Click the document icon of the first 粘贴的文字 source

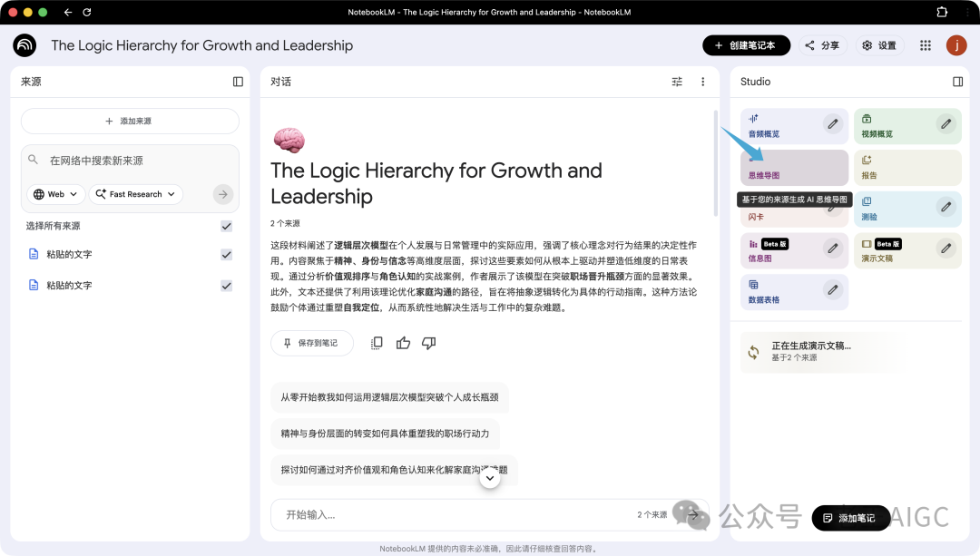tap(34, 254)
